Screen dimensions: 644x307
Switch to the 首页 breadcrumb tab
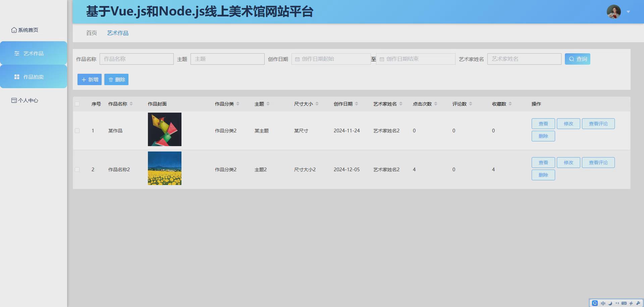(91, 33)
